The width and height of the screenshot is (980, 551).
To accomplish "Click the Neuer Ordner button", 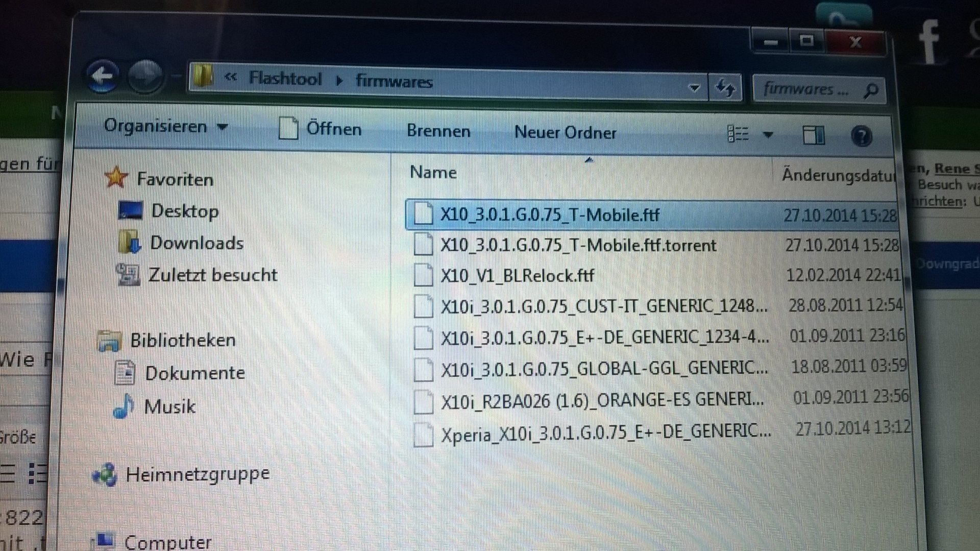I will pos(565,133).
